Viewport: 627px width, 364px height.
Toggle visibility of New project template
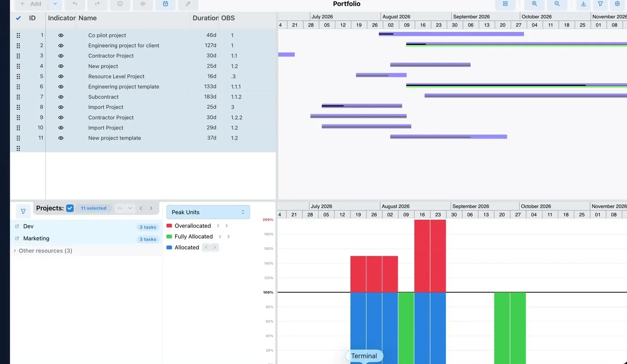tap(61, 138)
